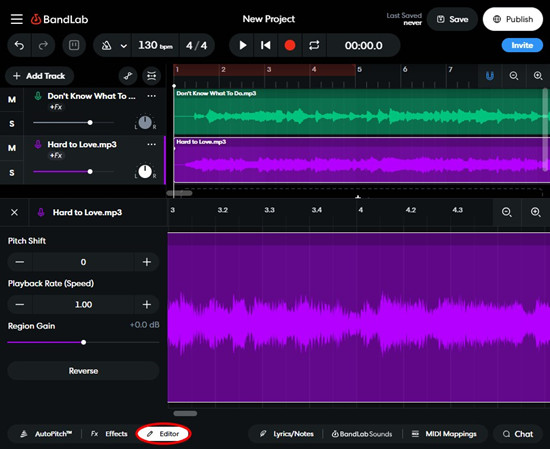Viewport: 550px width, 449px height.
Task: Increase Pitch Shift with plus button
Action: tap(147, 262)
